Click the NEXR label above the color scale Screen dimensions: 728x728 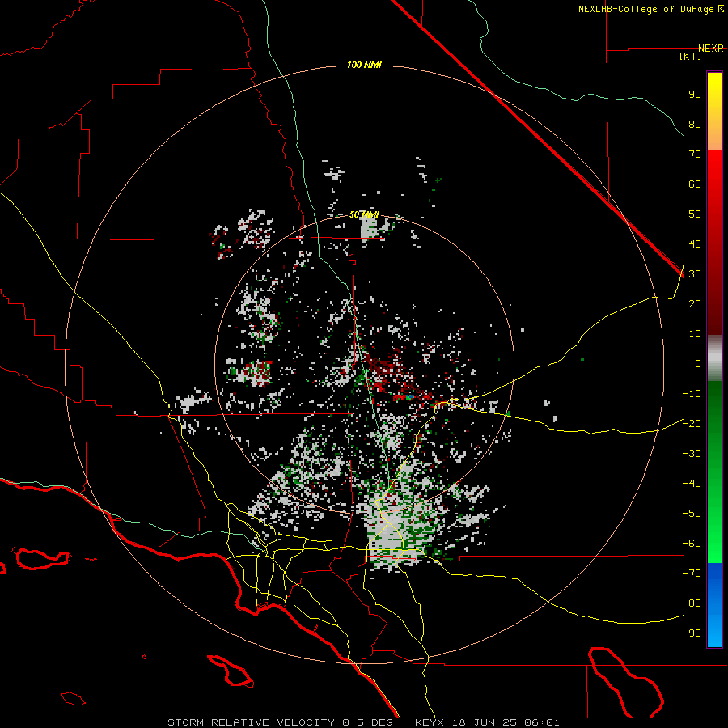pyautogui.click(x=711, y=49)
